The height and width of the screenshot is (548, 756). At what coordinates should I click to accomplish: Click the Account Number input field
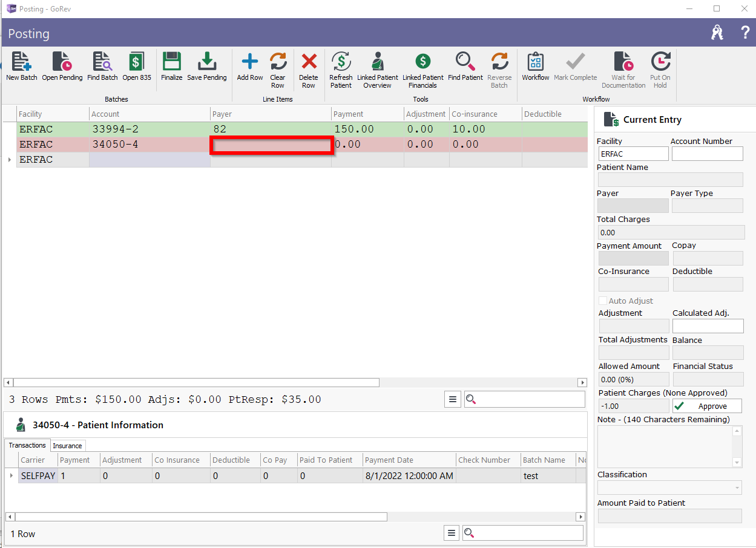pos(707,154)
